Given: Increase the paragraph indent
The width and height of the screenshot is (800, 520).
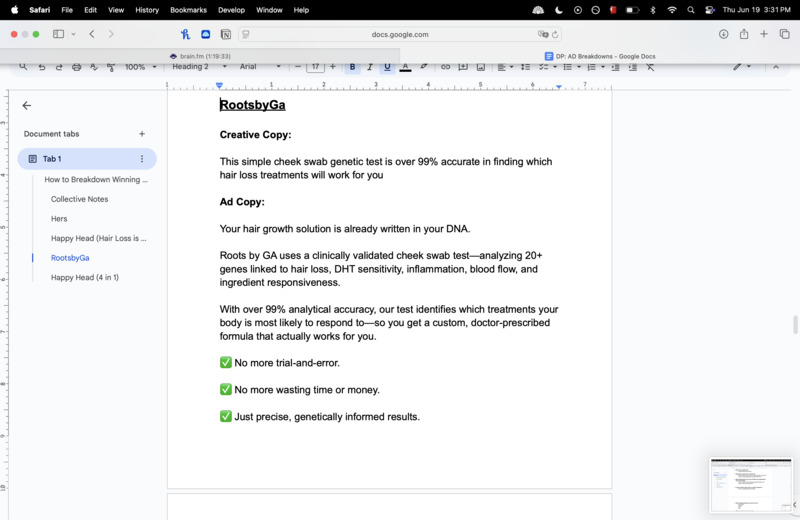Looking at the screenshot, I should click(633, 67).
